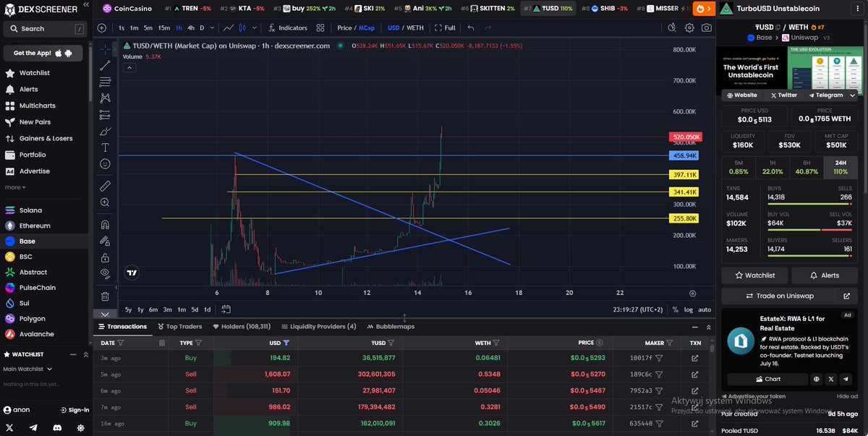868x436 pixels.
Task: Collapse the Volume indicator legend
Action: [x=129, y=67]
